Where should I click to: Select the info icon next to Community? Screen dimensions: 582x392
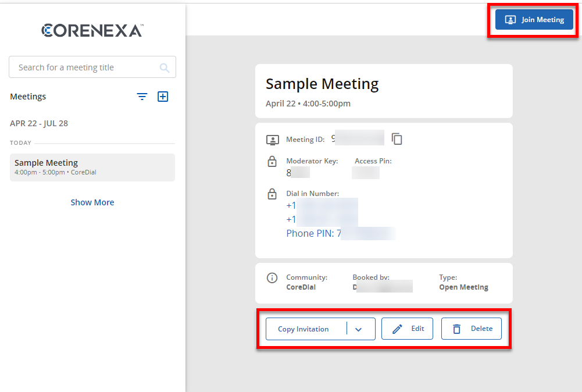tap(272, 278)
